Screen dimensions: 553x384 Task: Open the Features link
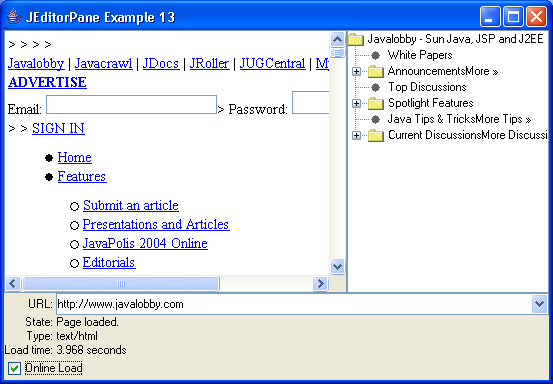(x=82, y=176)
